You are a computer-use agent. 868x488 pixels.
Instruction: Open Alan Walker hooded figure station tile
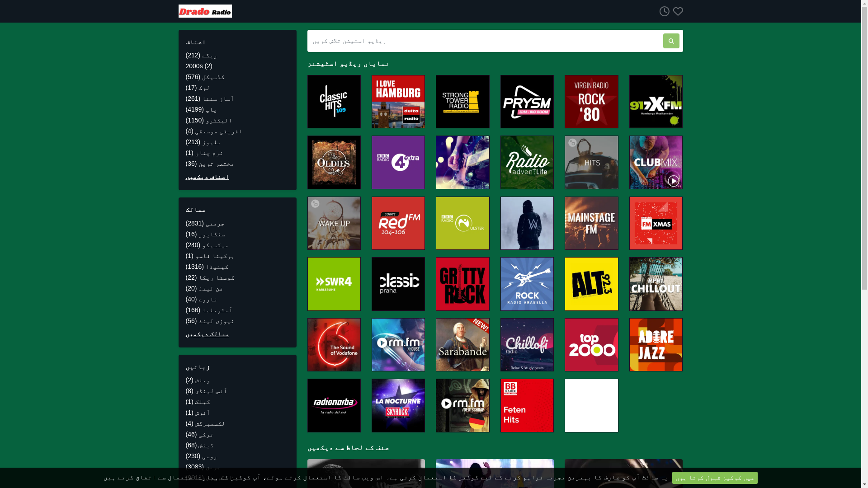[x=527, y=223]
